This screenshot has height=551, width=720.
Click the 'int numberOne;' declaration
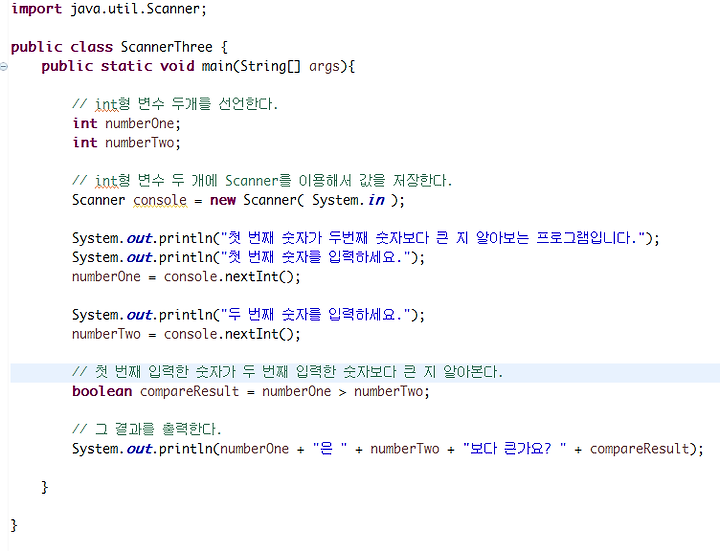pyautogui.click(x=126, y=124)
